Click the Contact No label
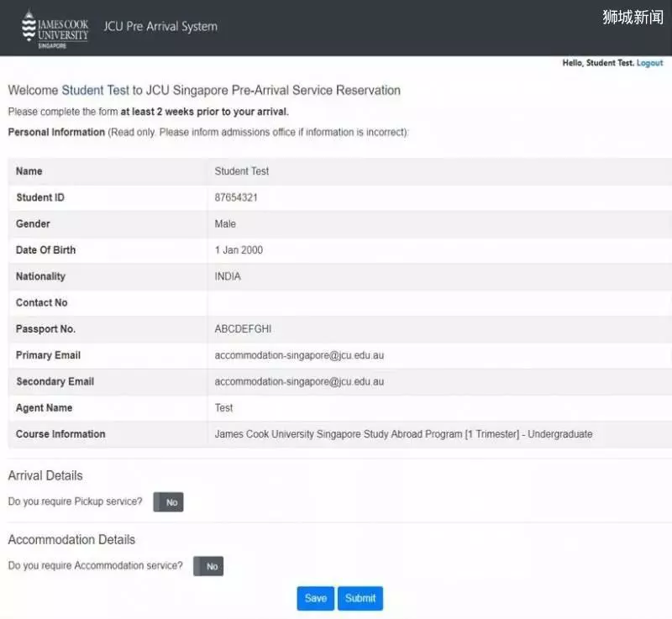 coord(41,303)
